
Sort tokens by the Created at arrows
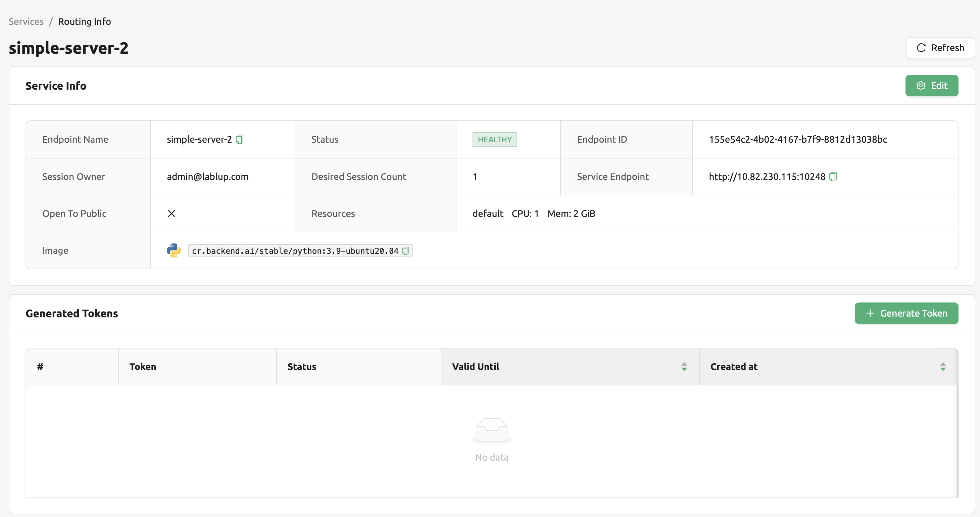click(x=943, y=367)
